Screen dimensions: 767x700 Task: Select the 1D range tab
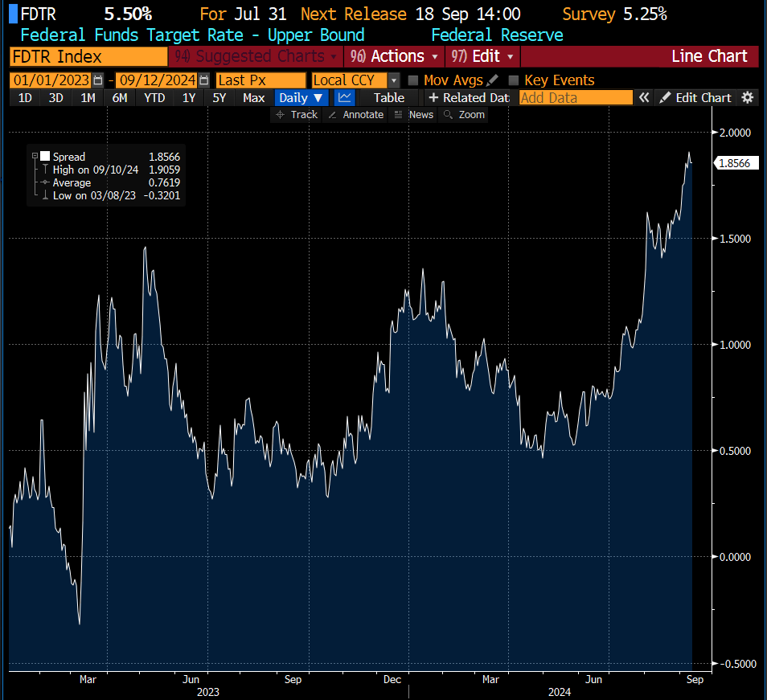click(x=25, y=98)
